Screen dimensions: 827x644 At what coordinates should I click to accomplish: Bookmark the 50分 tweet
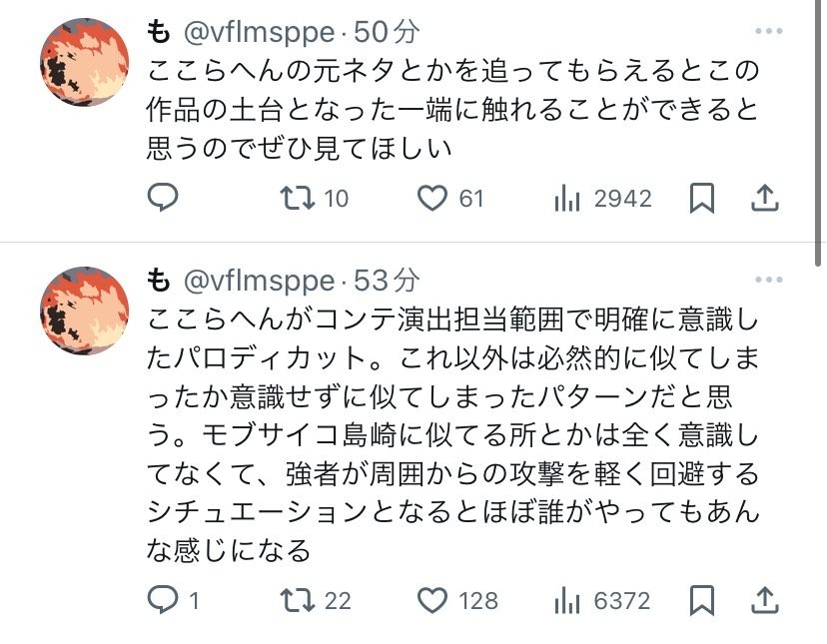(x=702, y=199)
